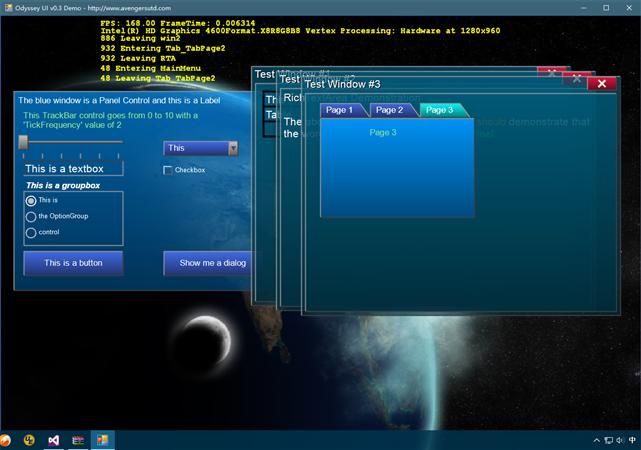Click the Intel HD Graphics 4600 info line
Screen dimensions: 641x450
pyautogui.click(x=300, y=31)
